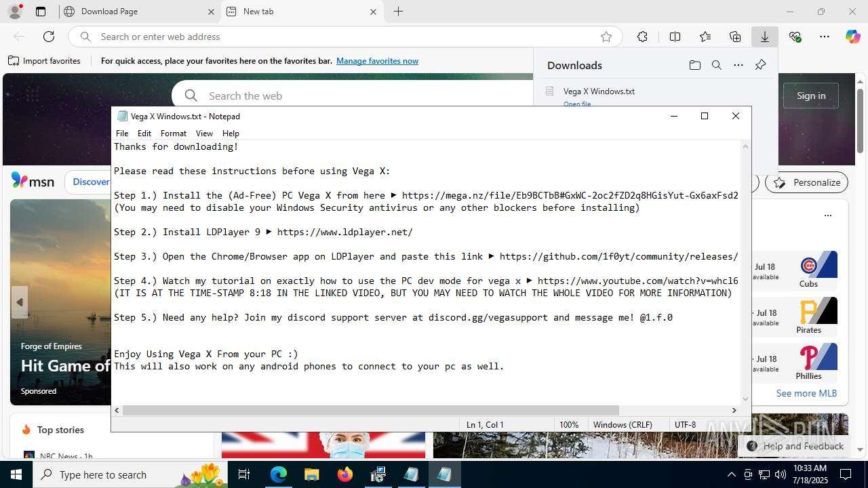Open More options in Downloads panel
The image size is (868, 488).
[x=738, y=65]
